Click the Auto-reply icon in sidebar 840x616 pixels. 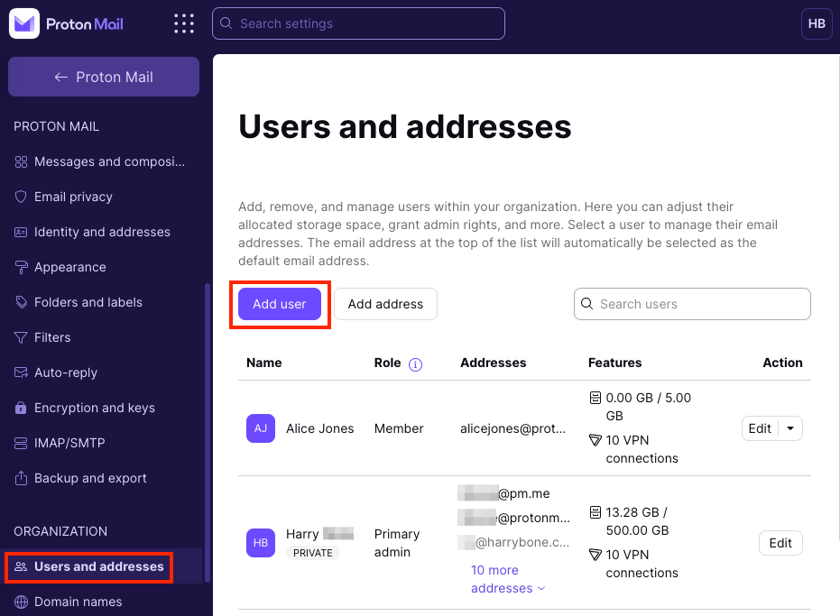tap(20, 372)
